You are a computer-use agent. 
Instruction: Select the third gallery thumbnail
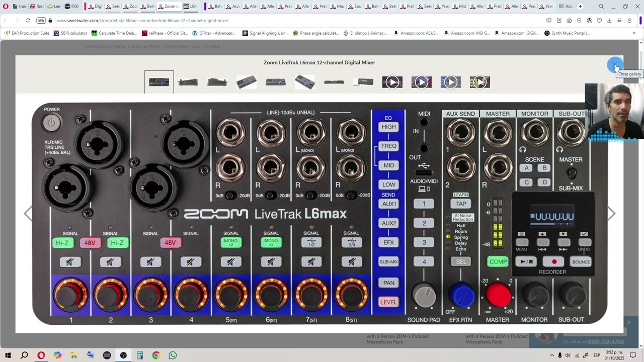coord(217,82)
